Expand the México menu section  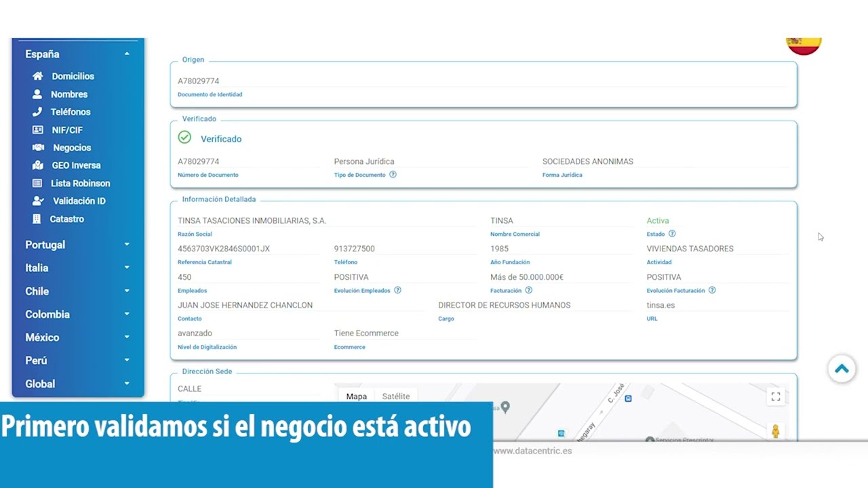[127, 337]
